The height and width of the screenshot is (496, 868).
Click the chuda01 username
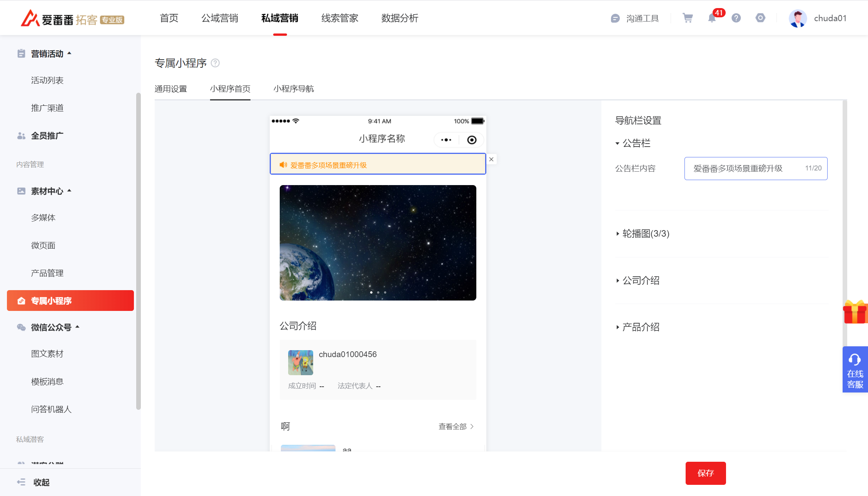point(830,18)
